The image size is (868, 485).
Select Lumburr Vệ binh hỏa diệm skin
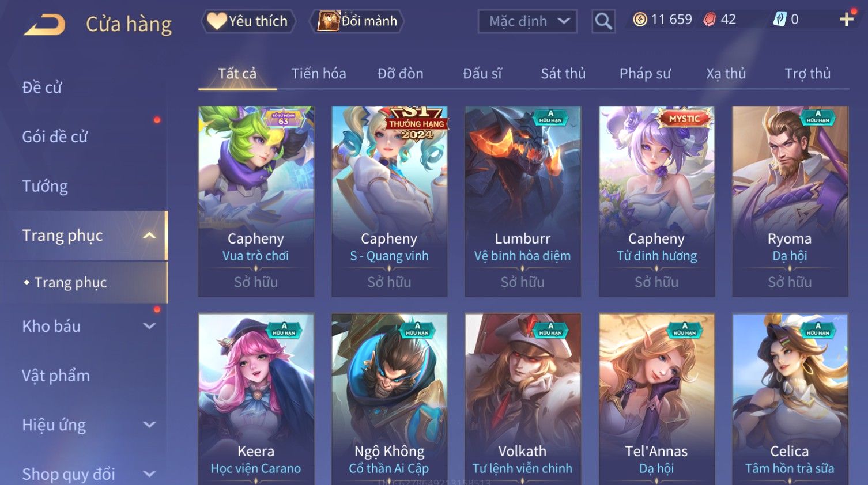pos(523,201)
